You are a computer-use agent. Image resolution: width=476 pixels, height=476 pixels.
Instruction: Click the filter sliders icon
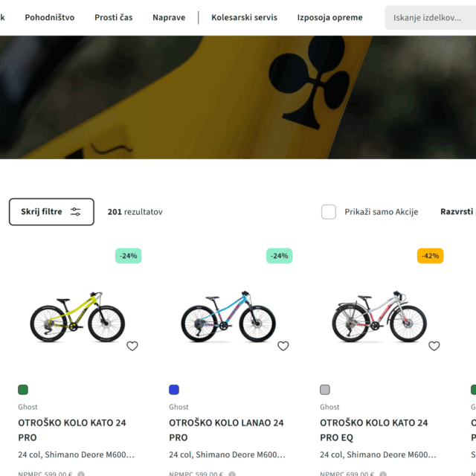point(76,212)
